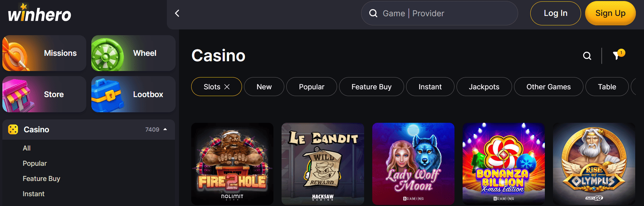Remove the Slots filter chip
Viewport: 644px width, 206px height.
[x=227, y=87]
